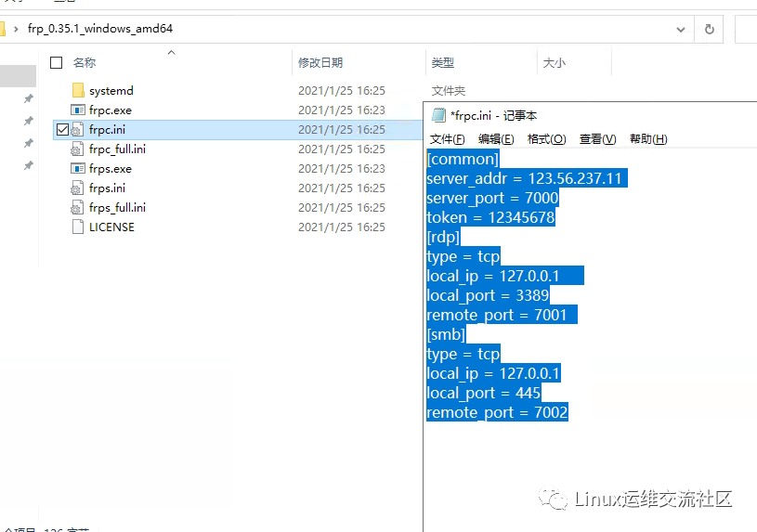Click the LICENSE file icon
The width and height of the screenshot is (757, 532).
78,227
